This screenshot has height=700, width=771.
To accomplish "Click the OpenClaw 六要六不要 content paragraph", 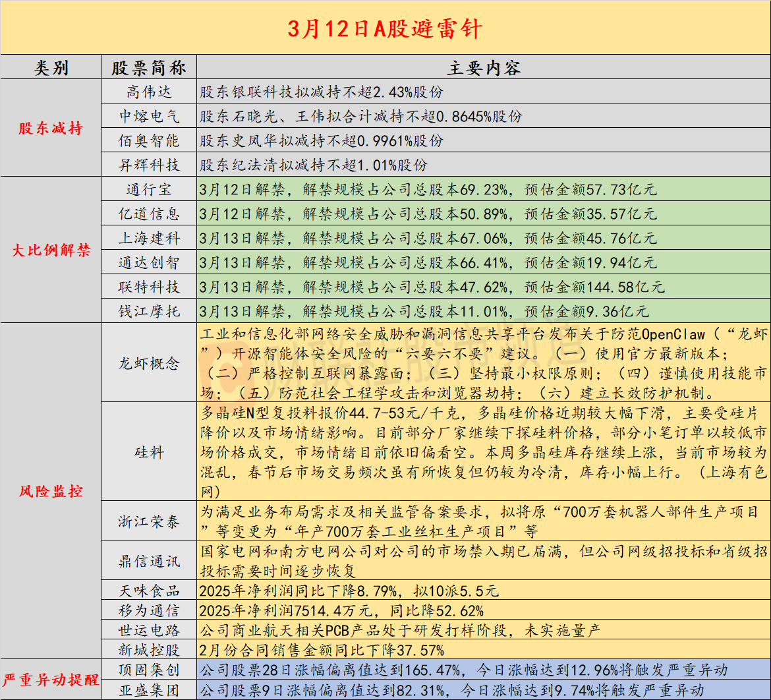I will tap(484, 363).
